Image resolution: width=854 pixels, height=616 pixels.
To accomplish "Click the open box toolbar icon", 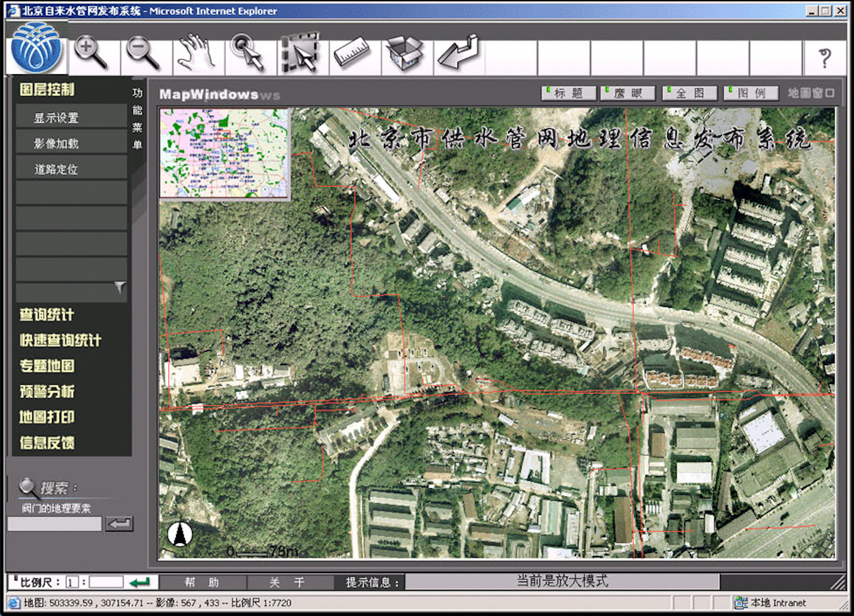I will pos(405,52).
